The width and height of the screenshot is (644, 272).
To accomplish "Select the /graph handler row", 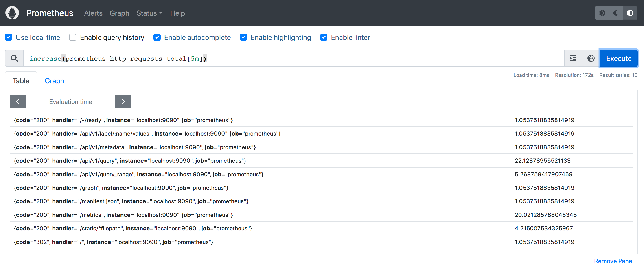I will pos(321,188).
